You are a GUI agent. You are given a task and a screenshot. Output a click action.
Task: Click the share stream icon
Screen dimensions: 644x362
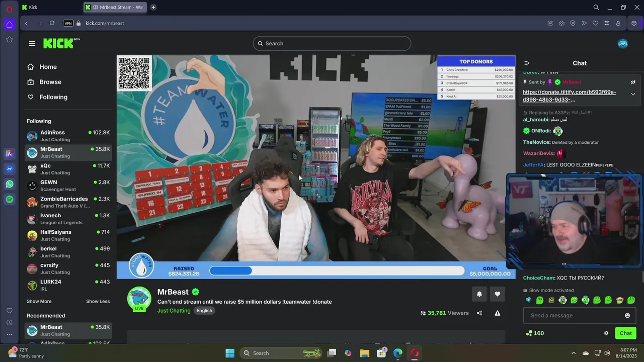tap(479, 313)
